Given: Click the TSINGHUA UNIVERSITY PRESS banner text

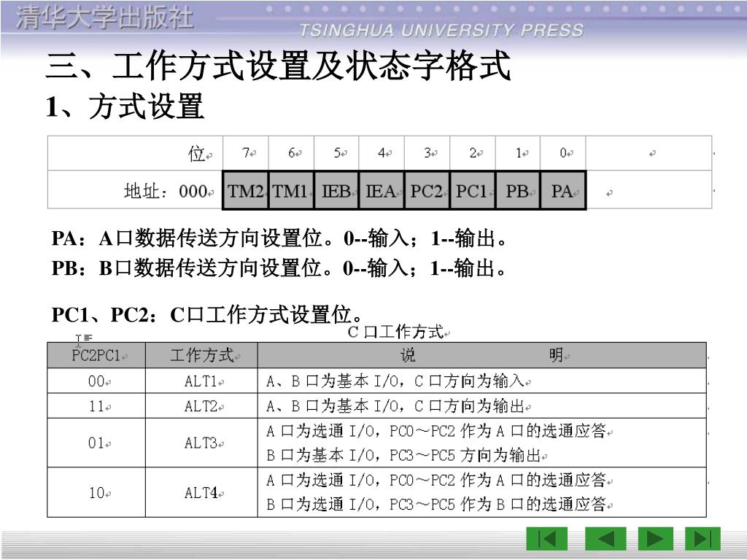Looking at the screenshot, I should [441, 31].
